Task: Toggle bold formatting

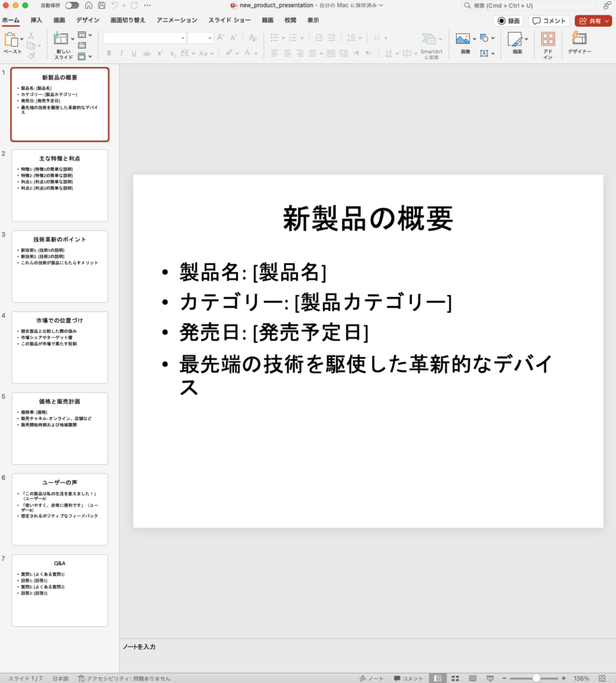Action: 109,52
